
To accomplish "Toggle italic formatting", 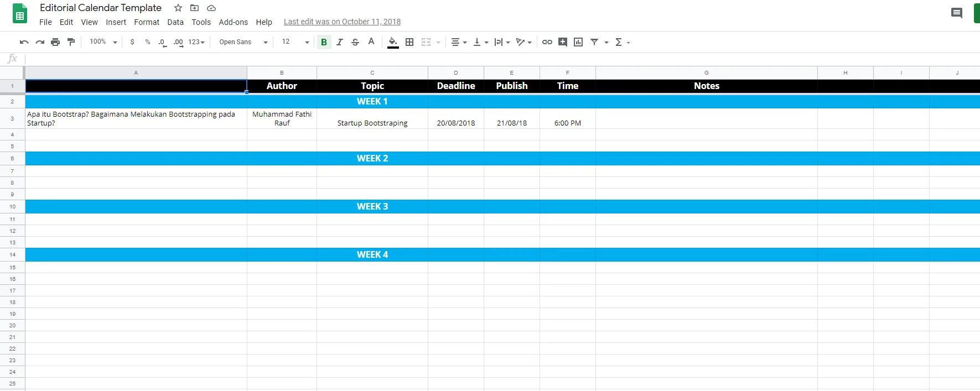I will pos(340,42).
